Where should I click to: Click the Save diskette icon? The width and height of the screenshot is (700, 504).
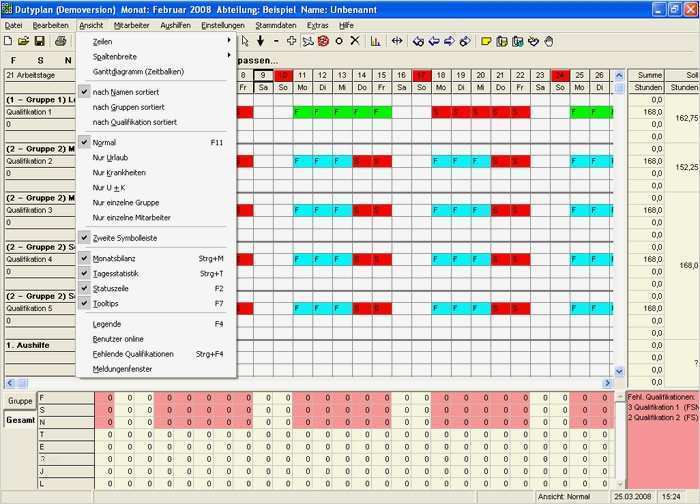point(40,42)
